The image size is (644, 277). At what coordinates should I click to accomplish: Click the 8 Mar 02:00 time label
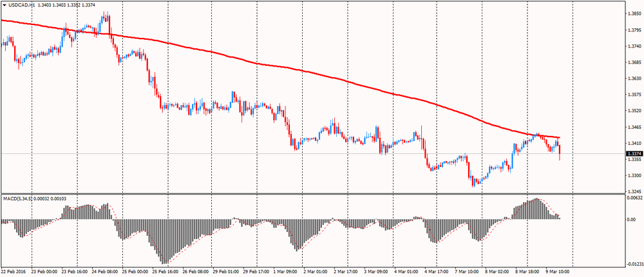point(497,272)
